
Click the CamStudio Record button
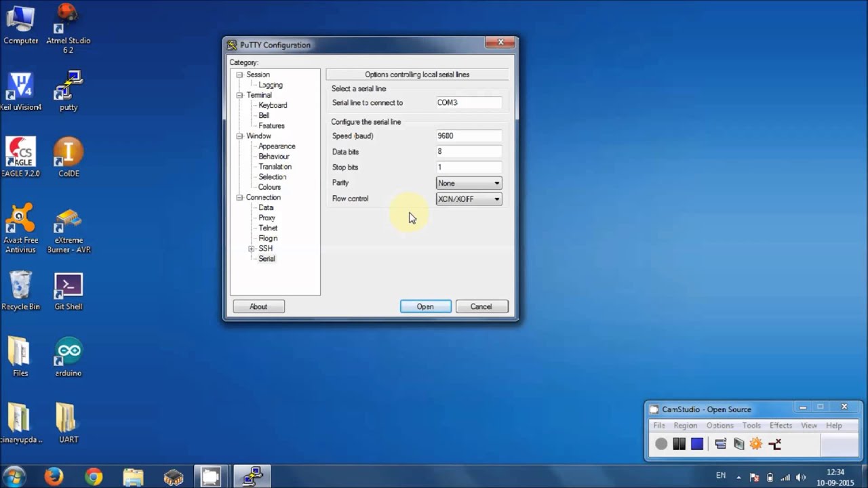tap(661, 444)
